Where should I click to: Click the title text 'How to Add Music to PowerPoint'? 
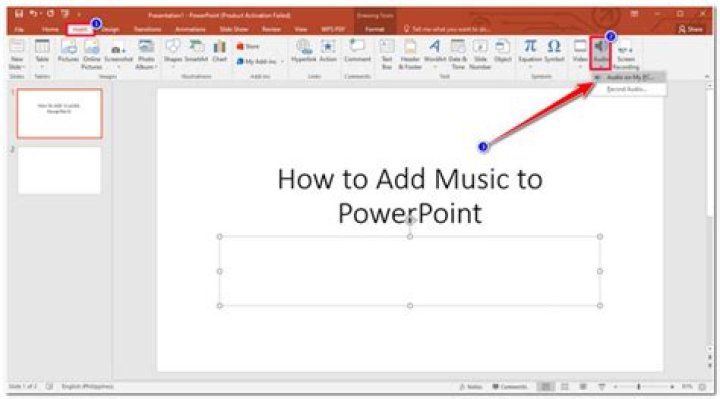[410, 196]
